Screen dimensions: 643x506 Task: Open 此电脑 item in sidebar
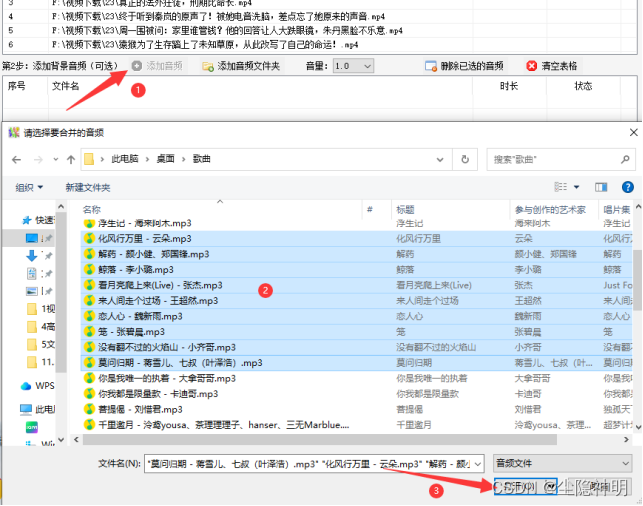point(37,409)
